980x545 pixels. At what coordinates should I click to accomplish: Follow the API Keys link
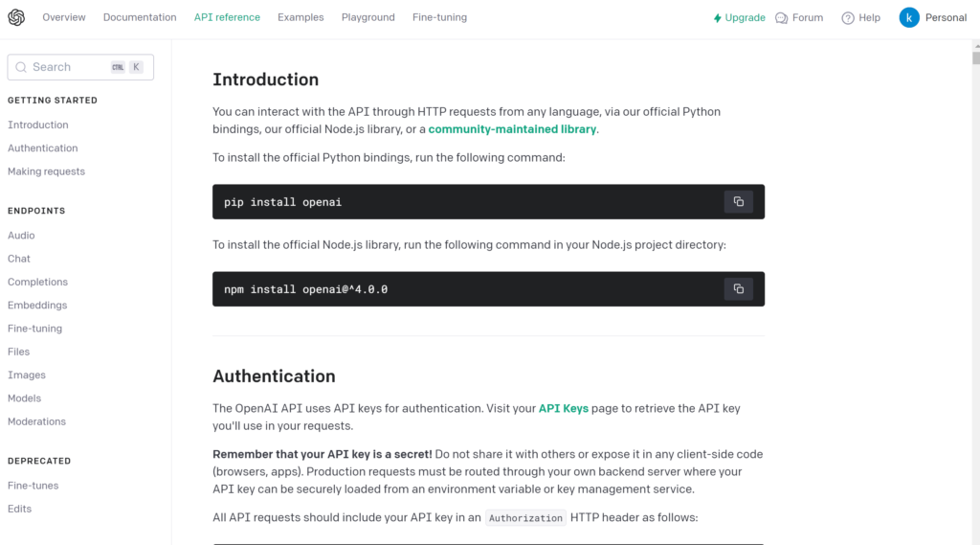[x=563, y=408]
